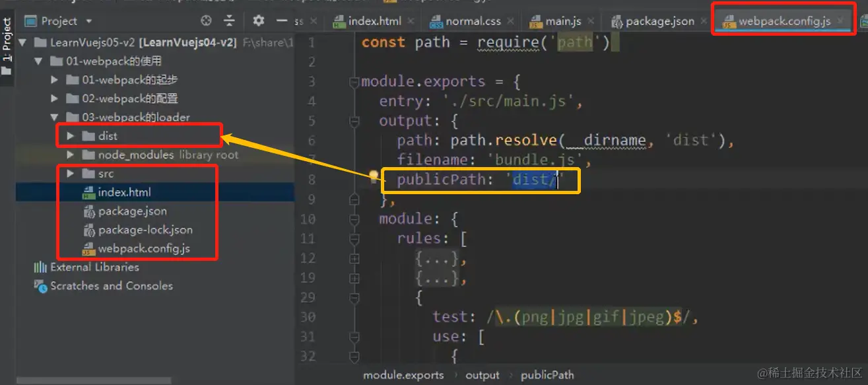This screenshot has height=385, width=868.
Task: Close the package.json tab
Action: [x=703, y=21]
